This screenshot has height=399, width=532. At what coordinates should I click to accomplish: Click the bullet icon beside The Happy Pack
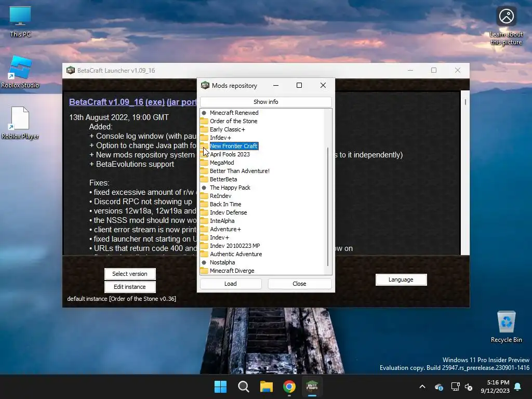(x=204, y=188)
